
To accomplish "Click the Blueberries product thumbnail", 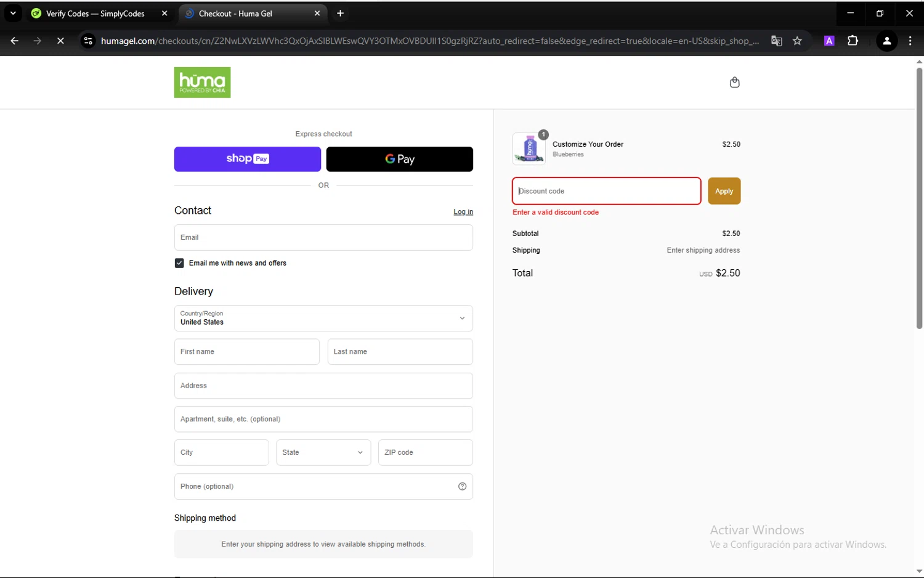I will point(529,149).
